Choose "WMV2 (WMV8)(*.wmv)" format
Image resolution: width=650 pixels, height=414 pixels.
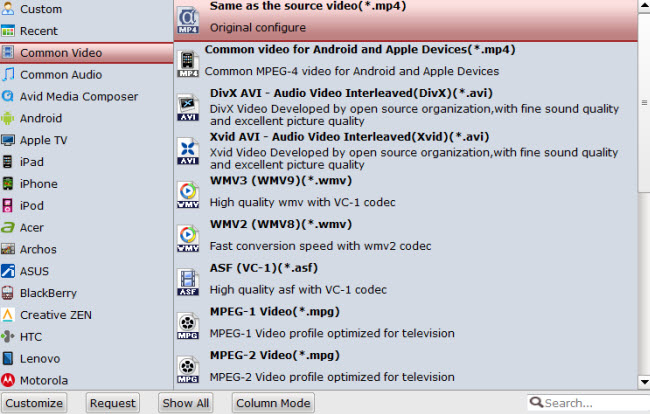click(406, 239)
